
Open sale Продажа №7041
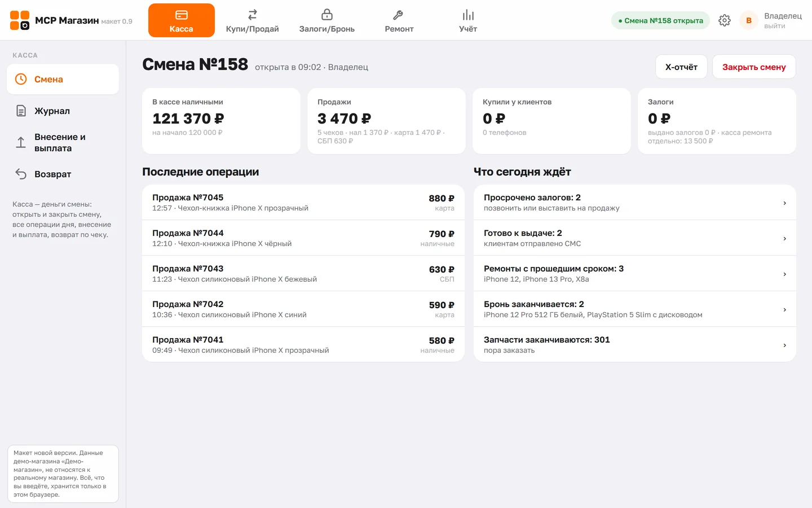coord(303,344)
